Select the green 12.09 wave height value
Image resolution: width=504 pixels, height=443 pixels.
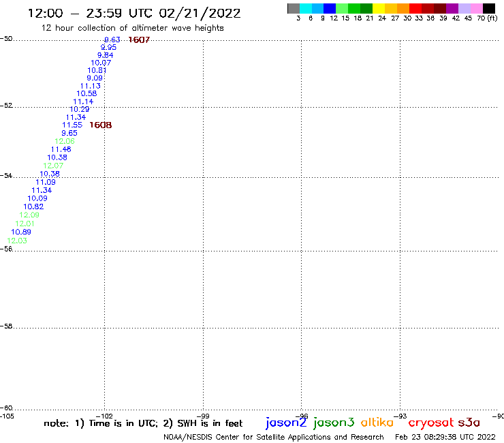[x=29, y=215]
